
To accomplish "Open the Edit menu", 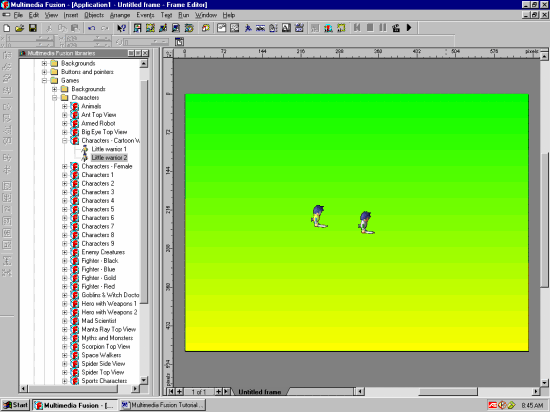I will pyautogui.click(x=34, y=15).
